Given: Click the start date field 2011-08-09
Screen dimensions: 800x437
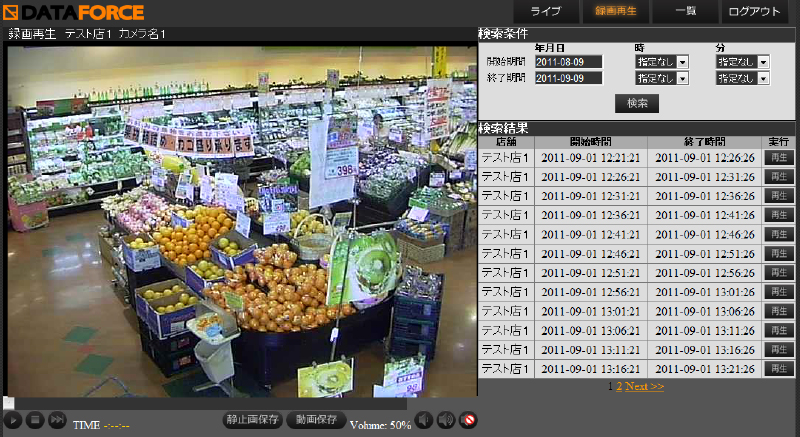Looking at the screenshot, I should pyautogui.click(x=568, y=62).
